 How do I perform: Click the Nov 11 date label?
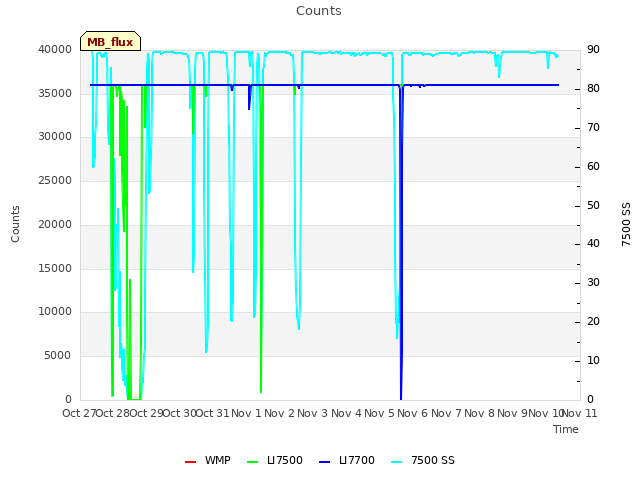(580, 413)
